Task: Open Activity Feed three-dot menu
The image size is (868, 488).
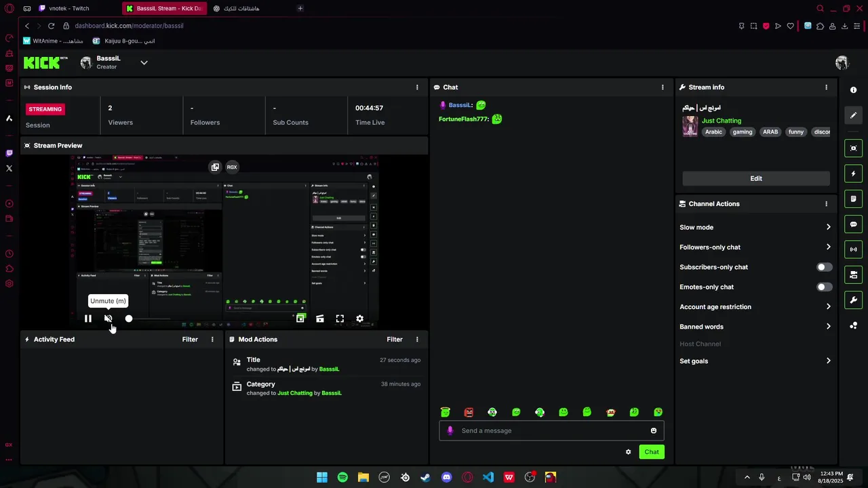Action: (212, 340)
